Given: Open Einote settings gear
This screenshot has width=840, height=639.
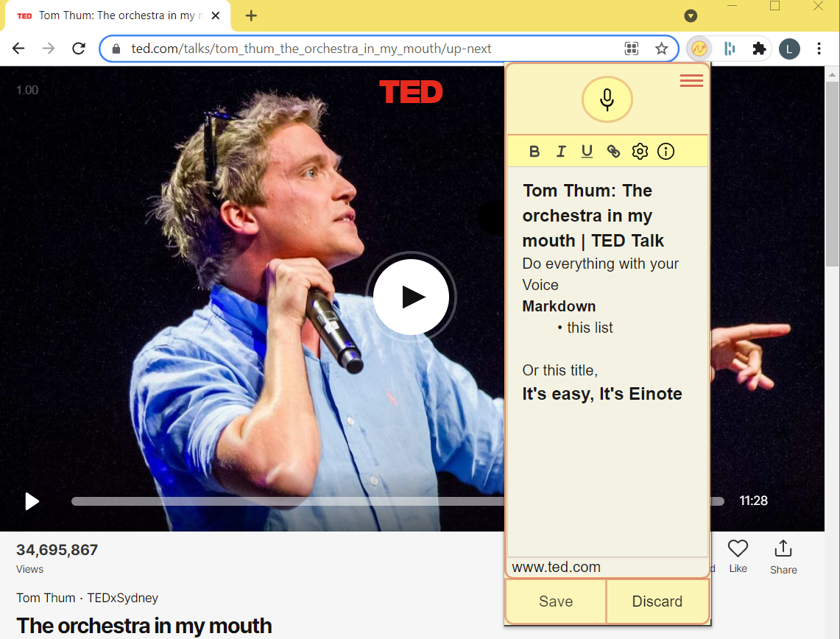Looking at the screenshot, I should click(640, 152).
